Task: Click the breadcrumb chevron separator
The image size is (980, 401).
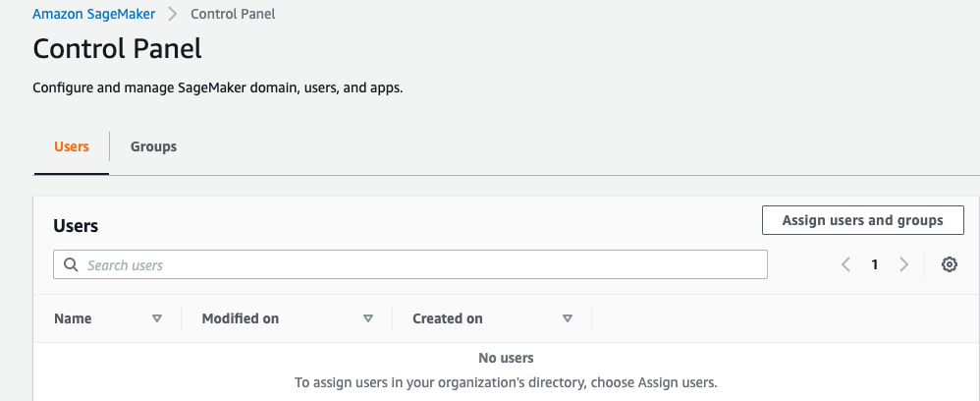Action: (173, 15)
